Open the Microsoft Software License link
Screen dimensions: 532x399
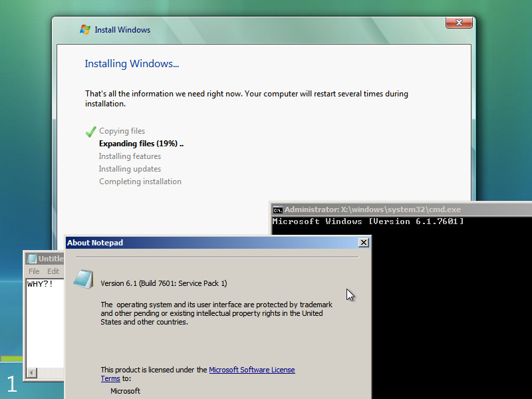click(252, 370)
